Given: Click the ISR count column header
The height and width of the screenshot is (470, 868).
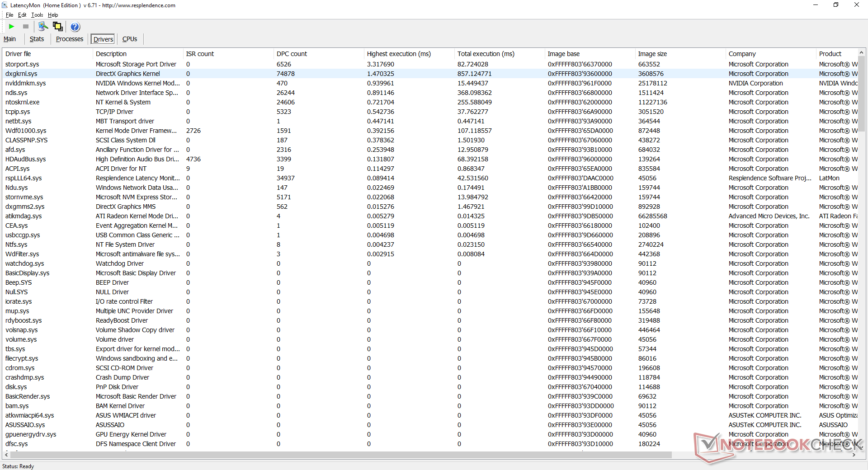Looking at the screenshot, I should [200, 54].
